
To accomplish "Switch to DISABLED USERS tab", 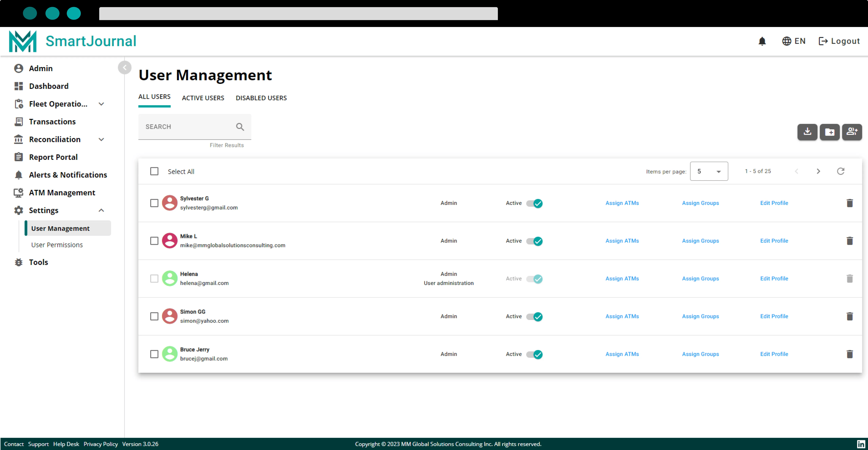I will click(261, 98).
